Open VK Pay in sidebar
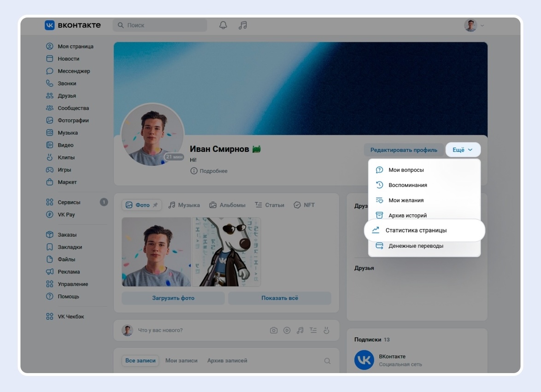 tap(66, 215)
